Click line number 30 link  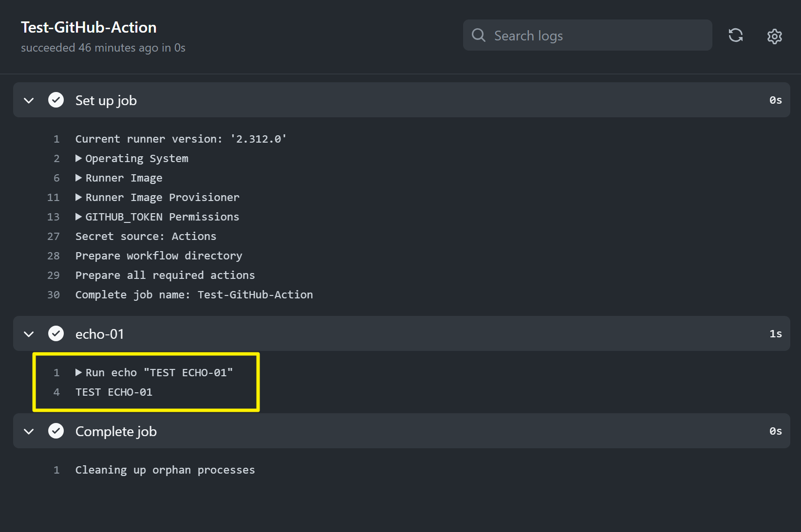coord(54,294)
